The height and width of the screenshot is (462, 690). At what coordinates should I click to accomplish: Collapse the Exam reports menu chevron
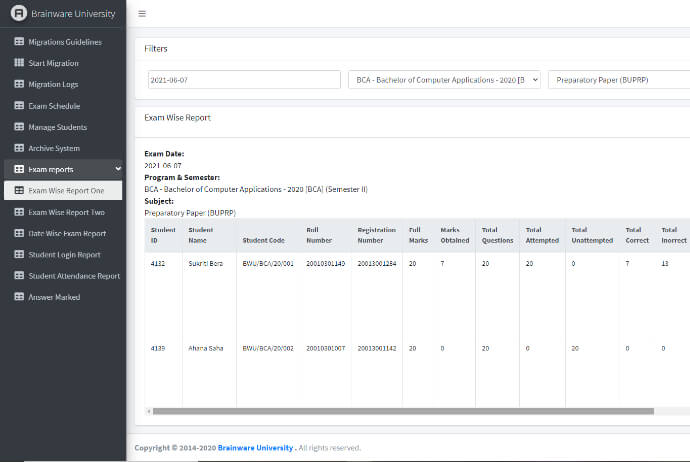coord(118,169)
